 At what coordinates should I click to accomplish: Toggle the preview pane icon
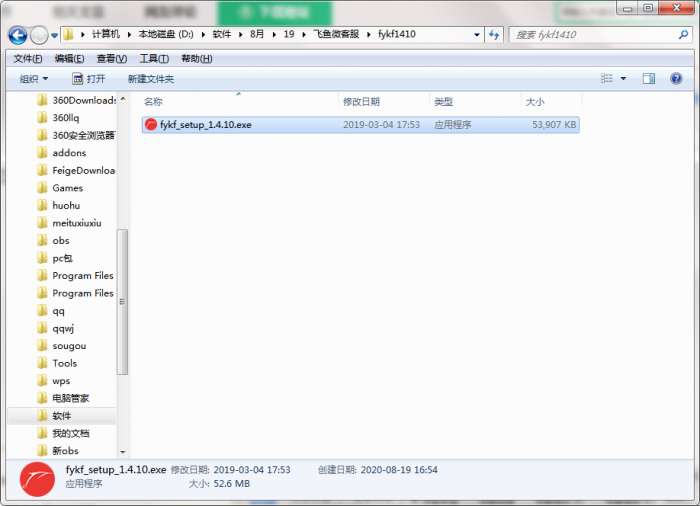pos(649,79)
